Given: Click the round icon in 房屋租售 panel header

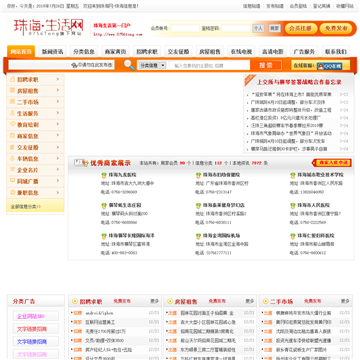Looking at the screenshot, I should (x=170, y=301).
